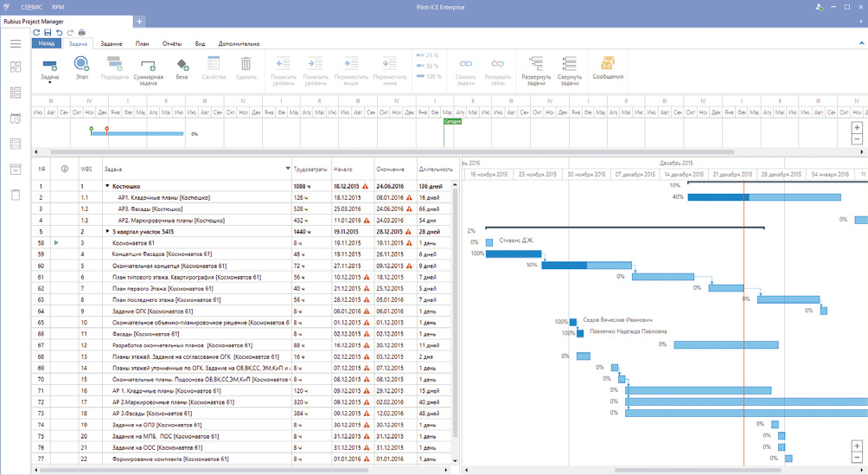Collapse the Костюшко task group
868x475 pixels.
coord(107,186)
